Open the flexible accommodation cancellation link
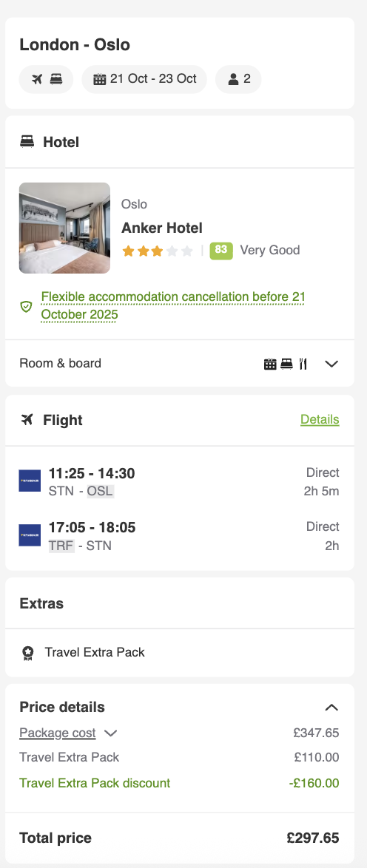This screenshot has height=868, width=367. pos(174,305)
